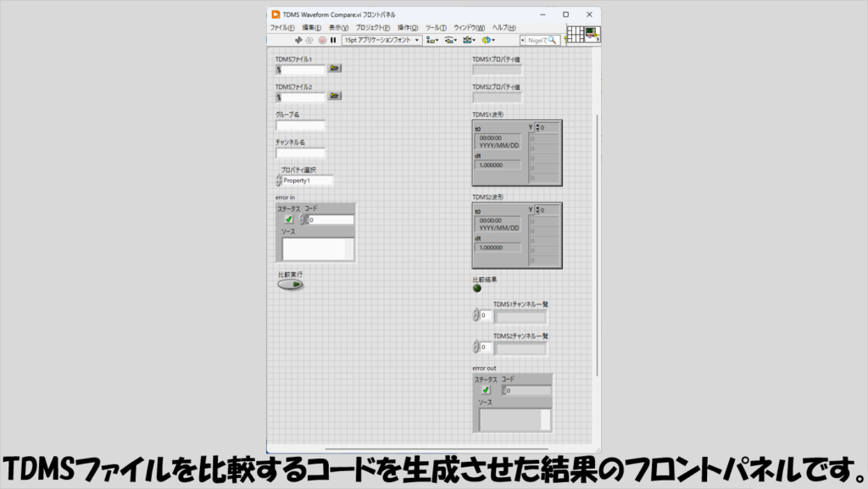
Task: Click the TDMSファイル2 path input field
Action: pos(304,97)
